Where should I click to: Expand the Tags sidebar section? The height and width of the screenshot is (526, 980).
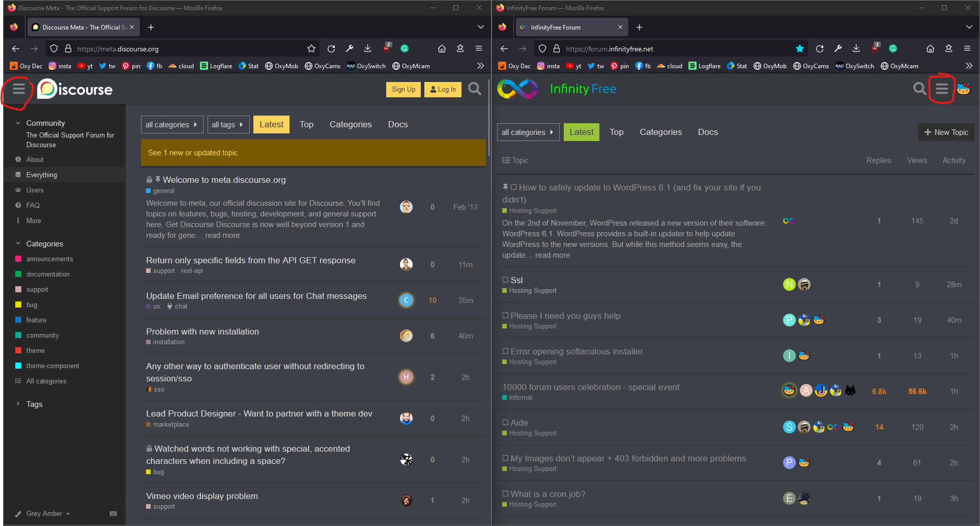[x=18, y=404]
